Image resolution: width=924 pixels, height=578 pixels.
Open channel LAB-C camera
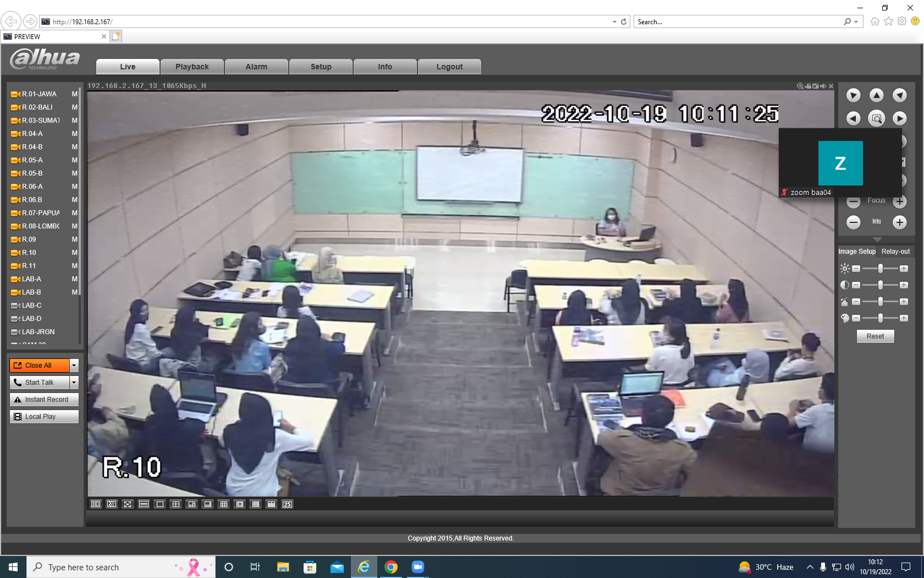pyautogui.click(x=31, y=306)
